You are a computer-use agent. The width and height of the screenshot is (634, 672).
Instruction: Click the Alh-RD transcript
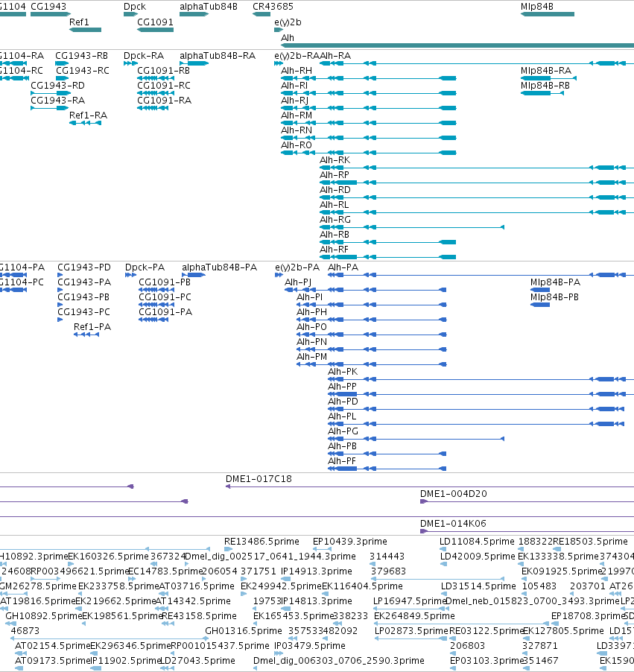[x=477, y=197]
